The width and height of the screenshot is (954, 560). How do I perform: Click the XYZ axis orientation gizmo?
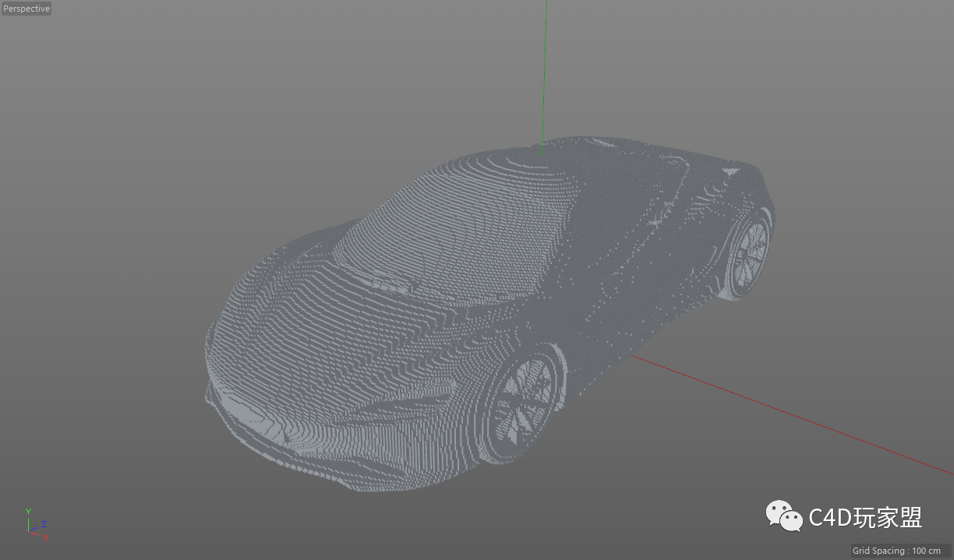coord(36,525)
